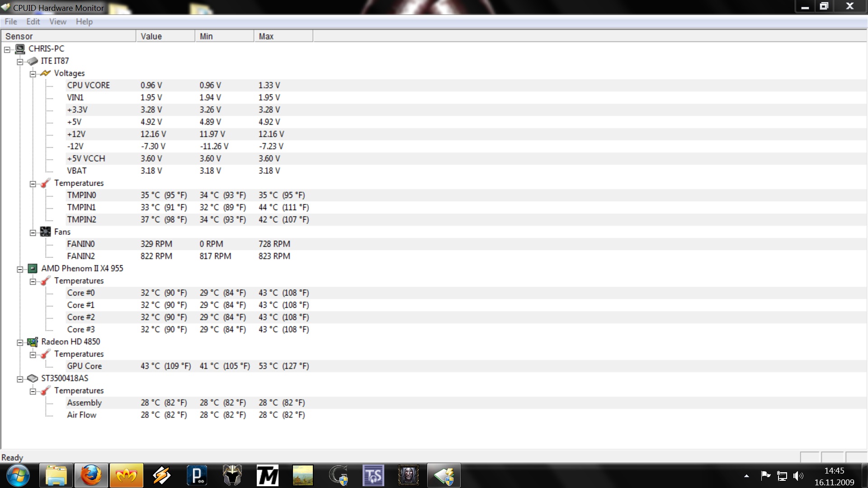This screenshot has height=488, width=868.
Task: Click the CHRIS-PC computer icon
Action: point(20,49)
